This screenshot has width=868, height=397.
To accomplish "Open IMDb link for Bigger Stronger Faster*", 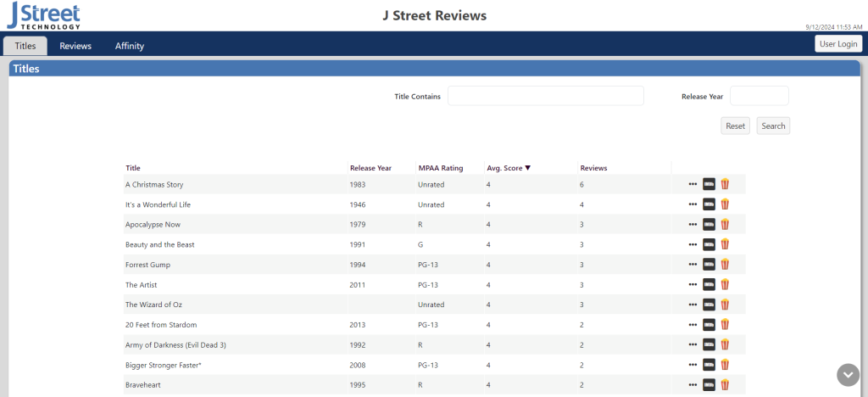I will click(709, 365).
